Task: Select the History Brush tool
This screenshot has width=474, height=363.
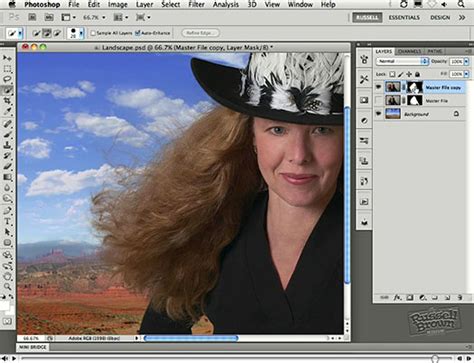Action: tap(7, 156)
